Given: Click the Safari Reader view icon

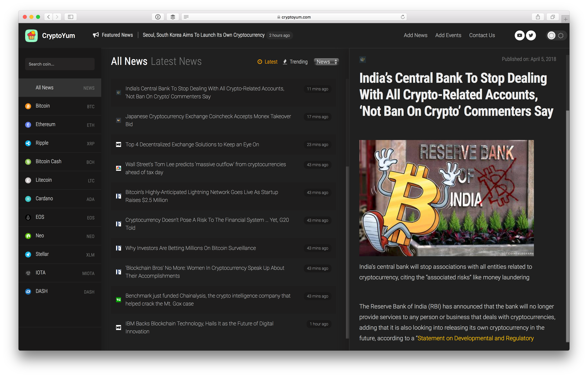Looking at the screenshot, I should click(x=186, y=17).
